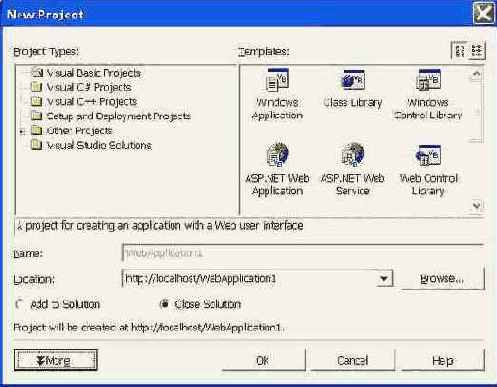Confirm the new project with OK

[x=263, y=360]
